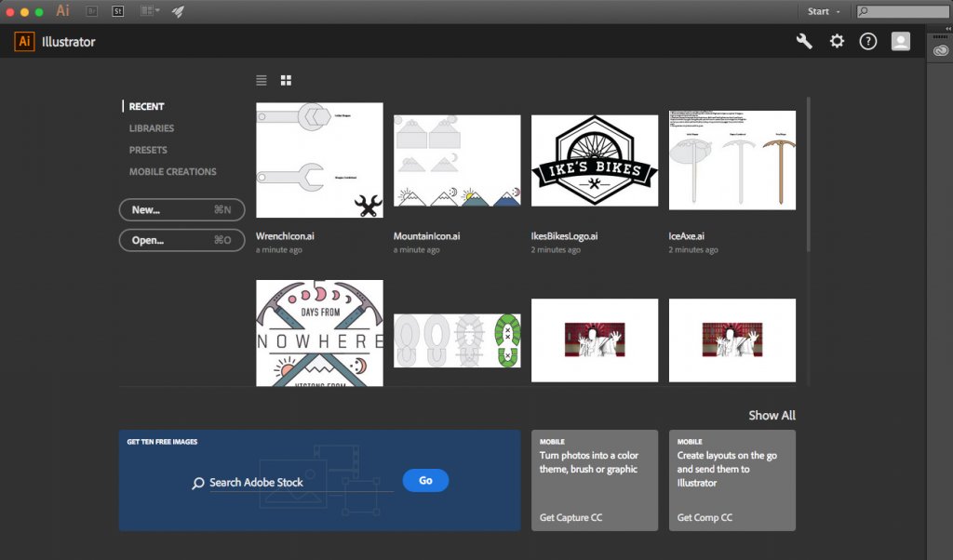The height and width of the screenshot is (560, 953).
Task: Click the settings gear icon
Action: (837, 41)
